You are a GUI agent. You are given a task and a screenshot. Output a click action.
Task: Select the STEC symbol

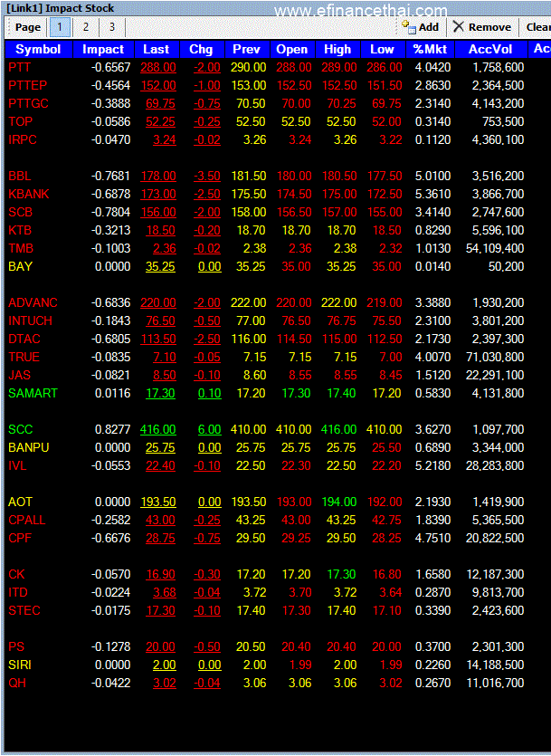[x=24, y=610]
